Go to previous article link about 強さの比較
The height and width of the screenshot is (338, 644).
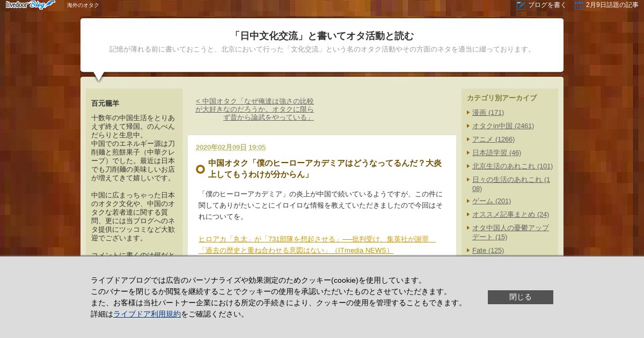254,109
